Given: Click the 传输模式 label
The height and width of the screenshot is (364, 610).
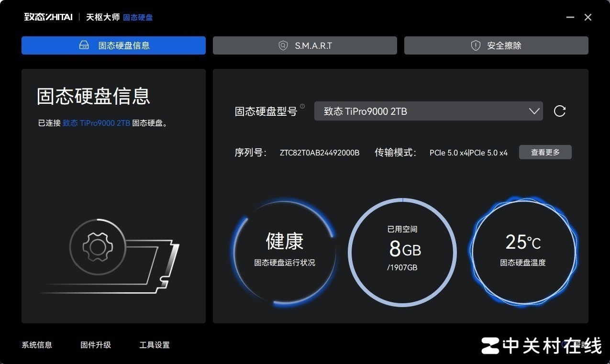Looking at the screenshot, I should click(396, 153).
